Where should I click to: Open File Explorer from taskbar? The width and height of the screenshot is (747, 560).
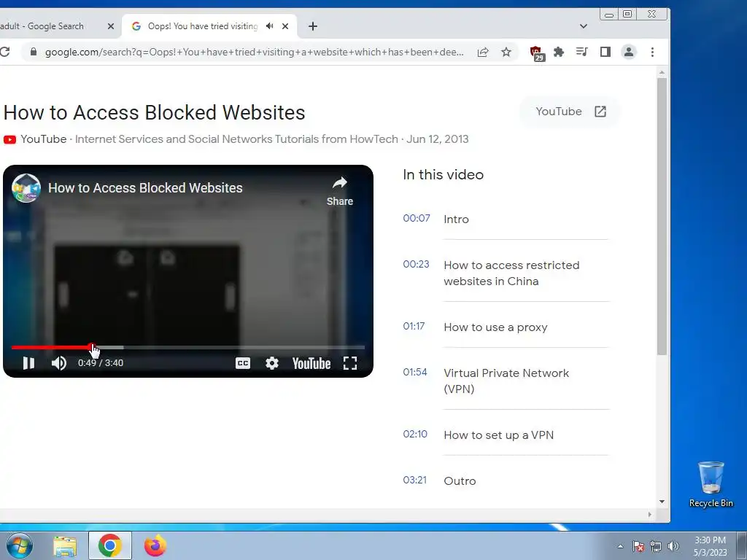(x=65, y=546)
